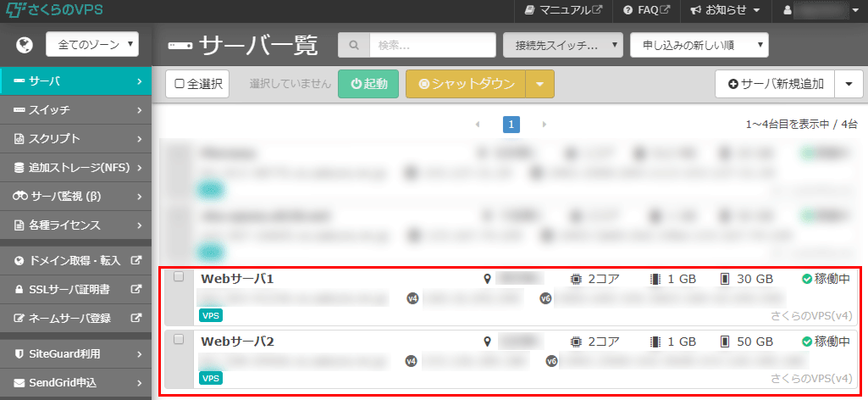Click VPS tag under Webサーバ1
Image resolution: width=868 pixels, height=400 pixels.
[x=210, y=316]
